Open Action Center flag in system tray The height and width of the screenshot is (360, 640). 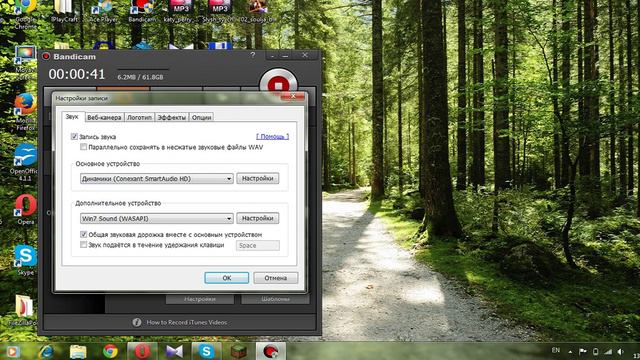(x=583, y=351)
